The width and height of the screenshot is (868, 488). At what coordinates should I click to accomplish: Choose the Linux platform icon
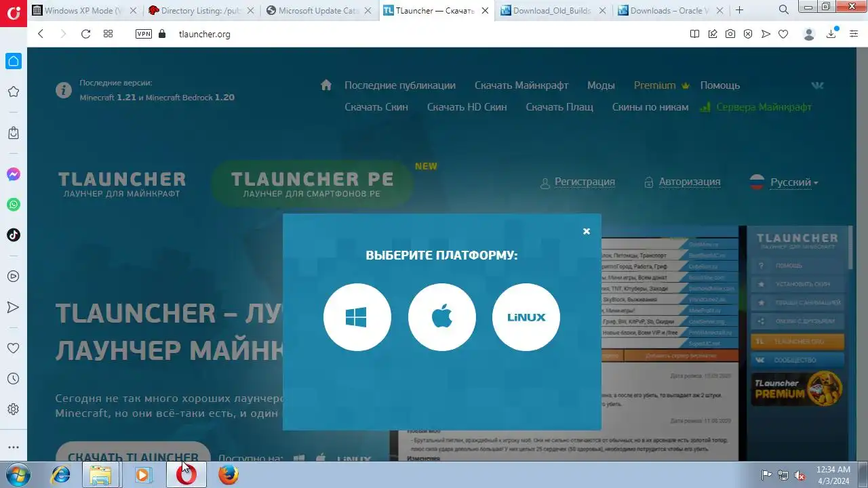coord(526,317)
